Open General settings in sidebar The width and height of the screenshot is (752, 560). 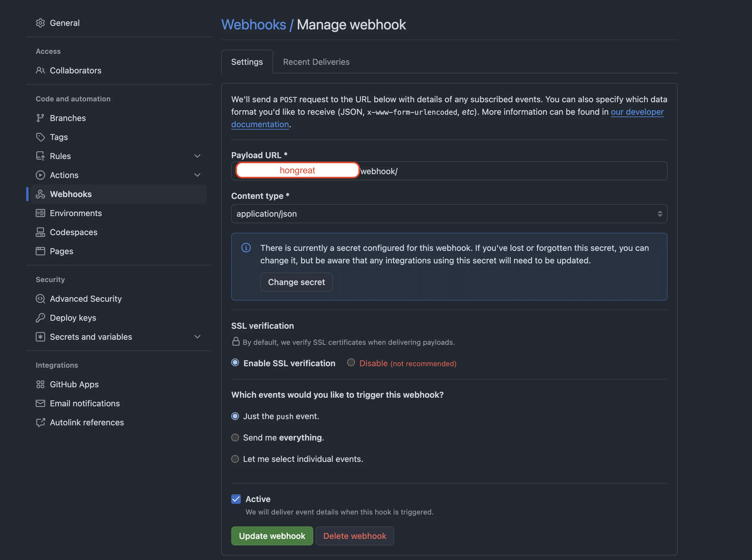click(x=119, y=23)
